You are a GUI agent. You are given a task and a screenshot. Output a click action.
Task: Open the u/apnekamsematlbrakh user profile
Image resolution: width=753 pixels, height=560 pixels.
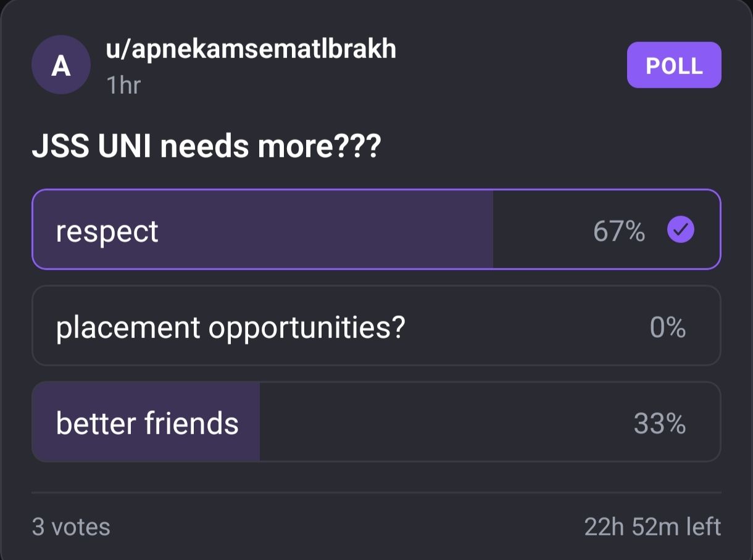point(251,49)
